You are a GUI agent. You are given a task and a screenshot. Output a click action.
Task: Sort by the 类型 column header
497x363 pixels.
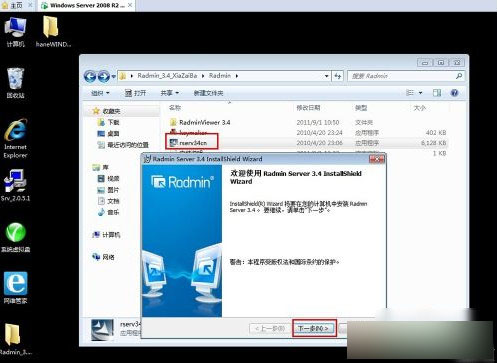pos(361,108)
